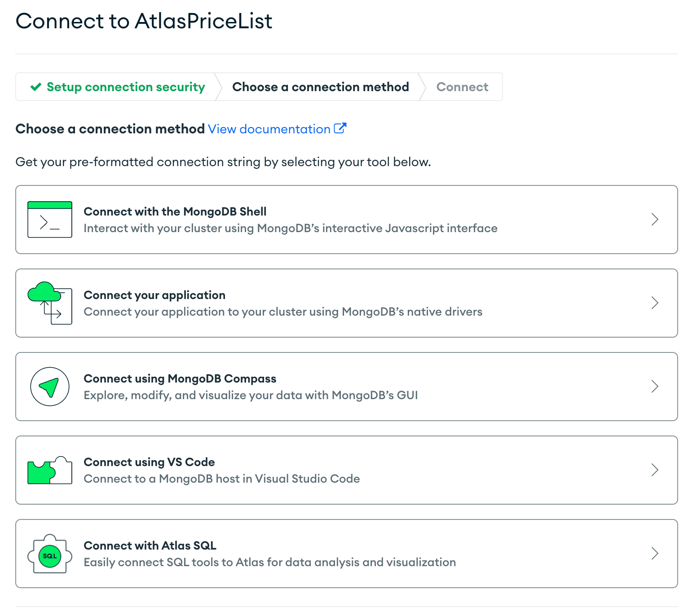The image size is (688, 616).
Task: Choose Connect with the MongoDB Shell
Action: click(x=175, y=211)
